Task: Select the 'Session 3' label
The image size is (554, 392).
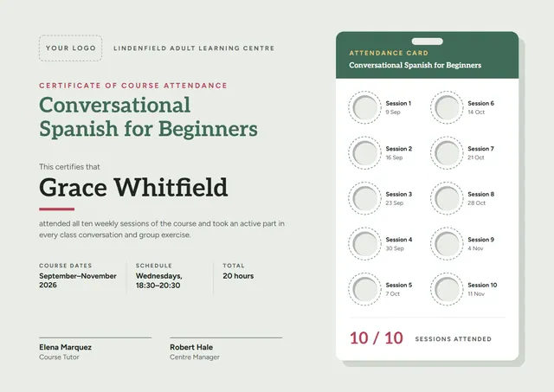Action: [x=399, y=194]
